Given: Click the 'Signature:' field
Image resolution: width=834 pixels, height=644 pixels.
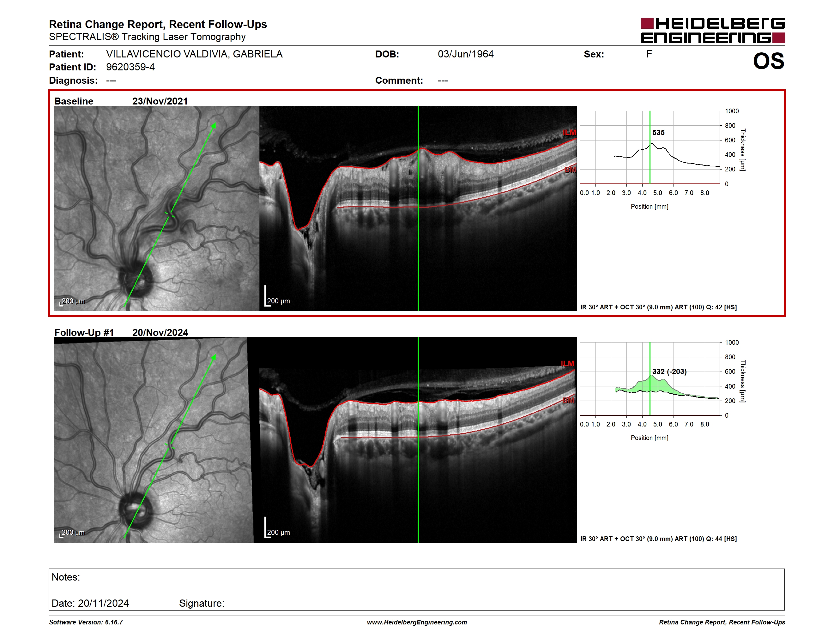Looking at the screenshot, I should coord(202,603).
